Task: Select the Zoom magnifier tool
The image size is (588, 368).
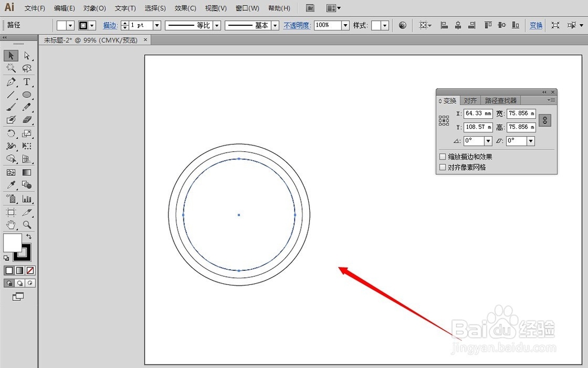Action: 26,225
